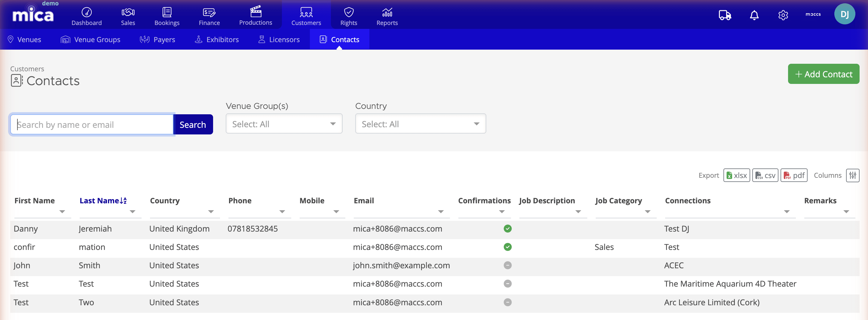Open the DJ profile avatar
The height and width of the screenshot is (320, 868).
(845, 14)
